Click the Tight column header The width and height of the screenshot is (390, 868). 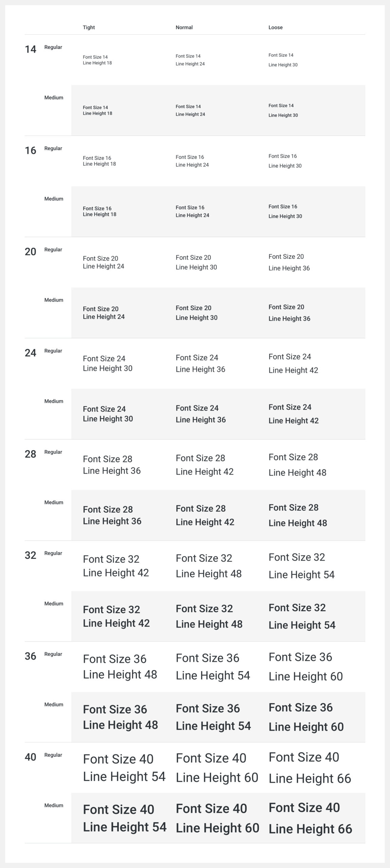89,27
